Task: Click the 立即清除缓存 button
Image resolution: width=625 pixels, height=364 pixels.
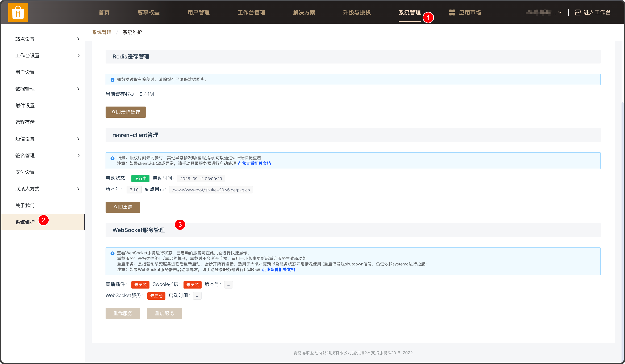Action: [x=126, y=112]
